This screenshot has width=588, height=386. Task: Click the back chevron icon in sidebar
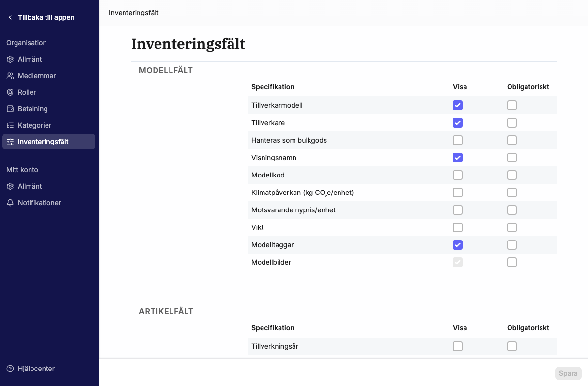[x=10, y=17]
